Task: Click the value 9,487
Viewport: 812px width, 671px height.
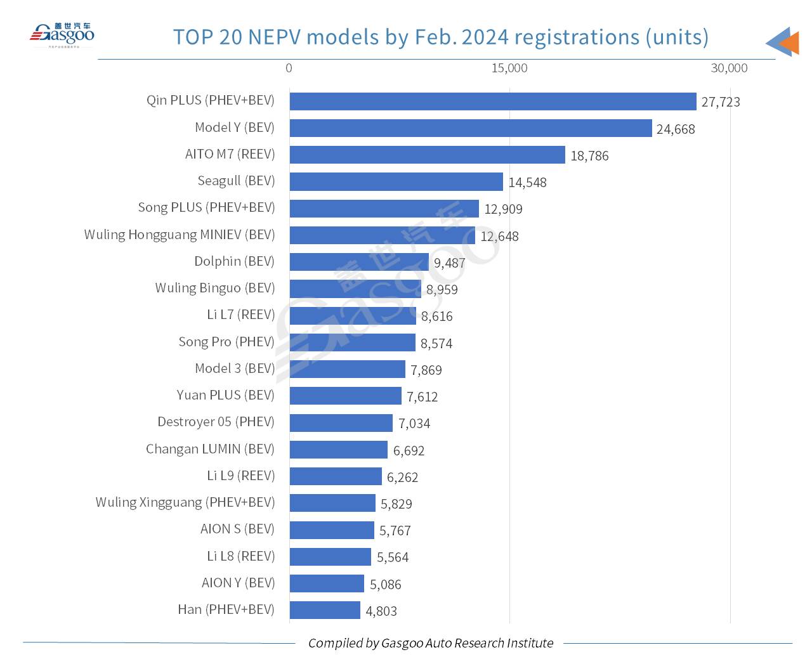Action: (449, 263)
